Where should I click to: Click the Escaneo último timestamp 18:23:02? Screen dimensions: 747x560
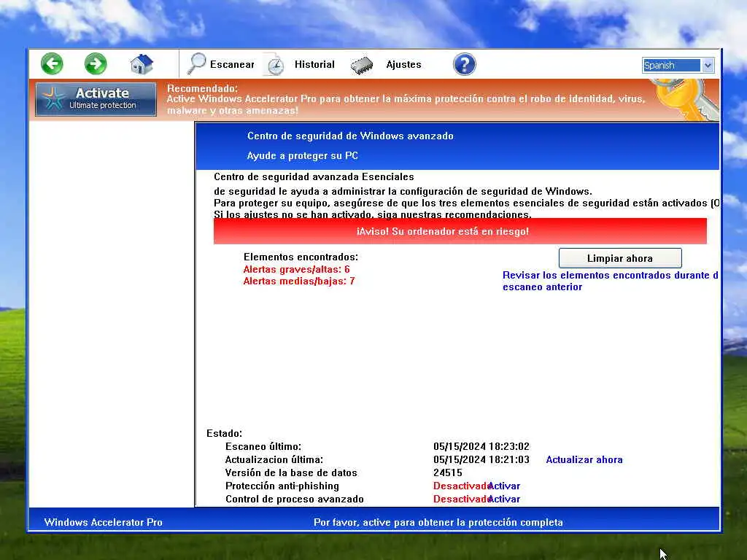coord(481,446)
